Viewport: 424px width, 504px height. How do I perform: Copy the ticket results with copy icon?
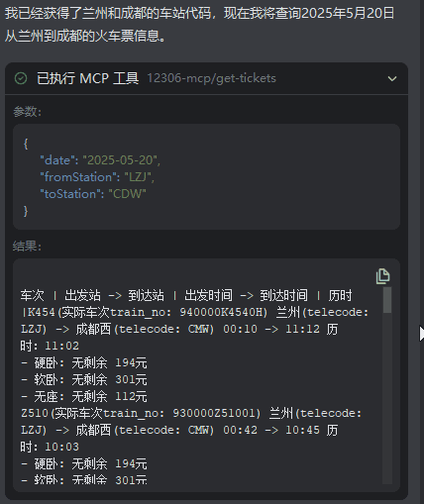(x=382, y=276)
